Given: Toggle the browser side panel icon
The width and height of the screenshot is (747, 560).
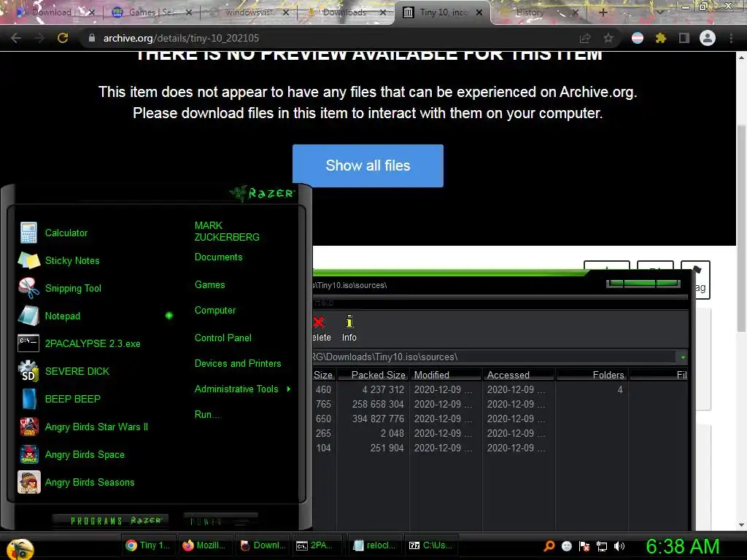Looking at the screenshot, I should click(684, 38).
